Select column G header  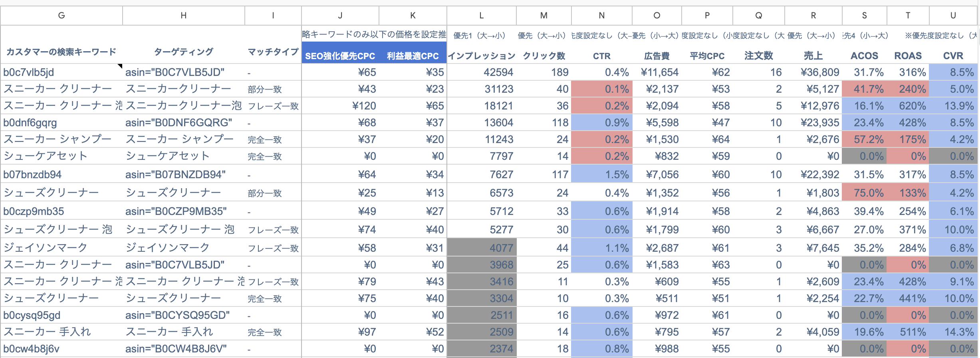click(x=61, y=16)
